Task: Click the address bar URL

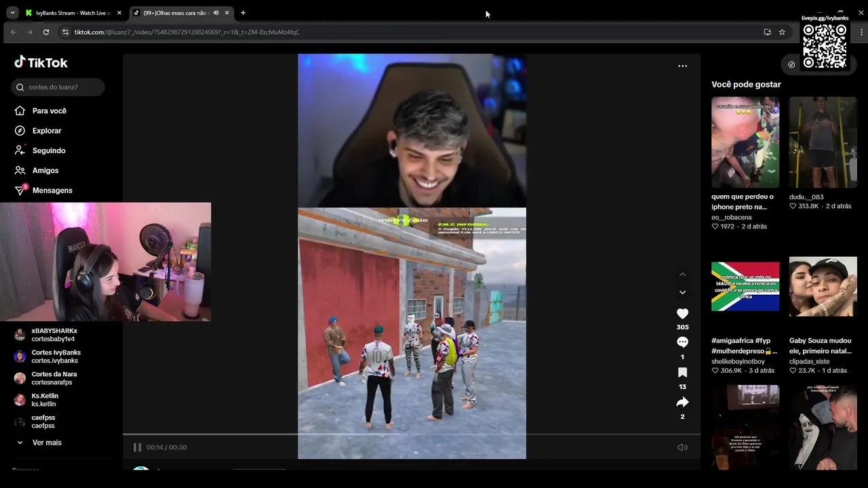Action: [x=186, y=32]
